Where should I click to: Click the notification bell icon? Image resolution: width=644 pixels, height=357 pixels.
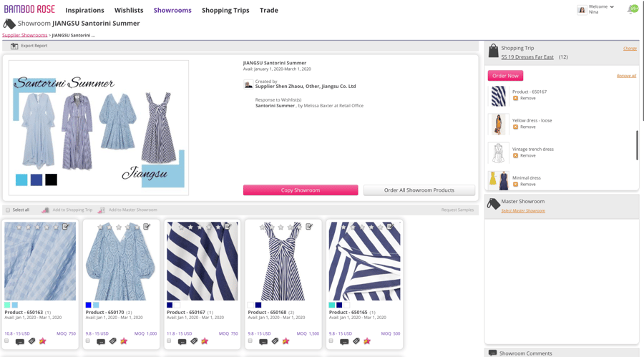pos(632,10)
